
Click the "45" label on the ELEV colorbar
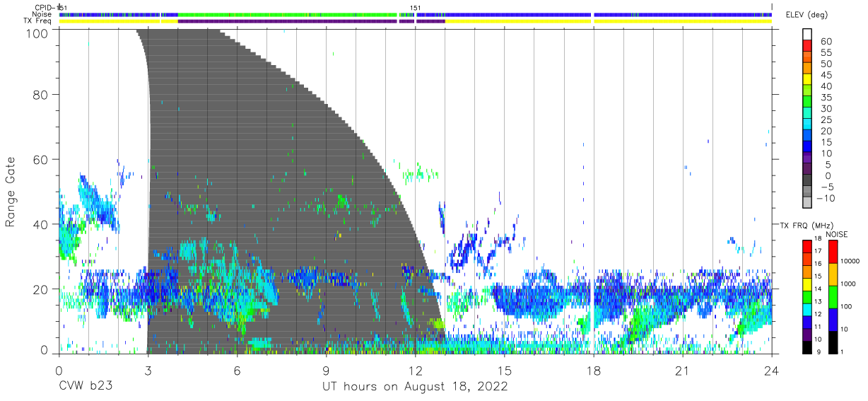click(826, 75)
